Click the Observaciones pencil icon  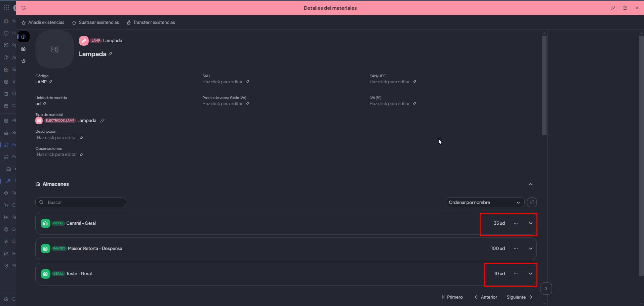tap(82, 155)
